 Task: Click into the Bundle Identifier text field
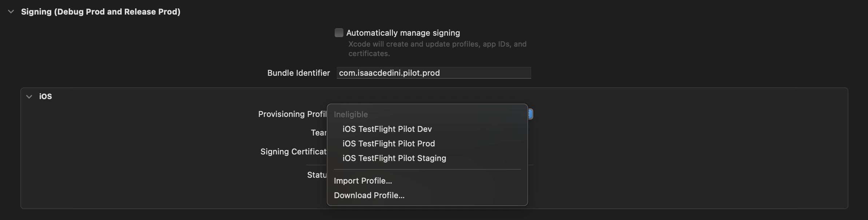[433, 73]
